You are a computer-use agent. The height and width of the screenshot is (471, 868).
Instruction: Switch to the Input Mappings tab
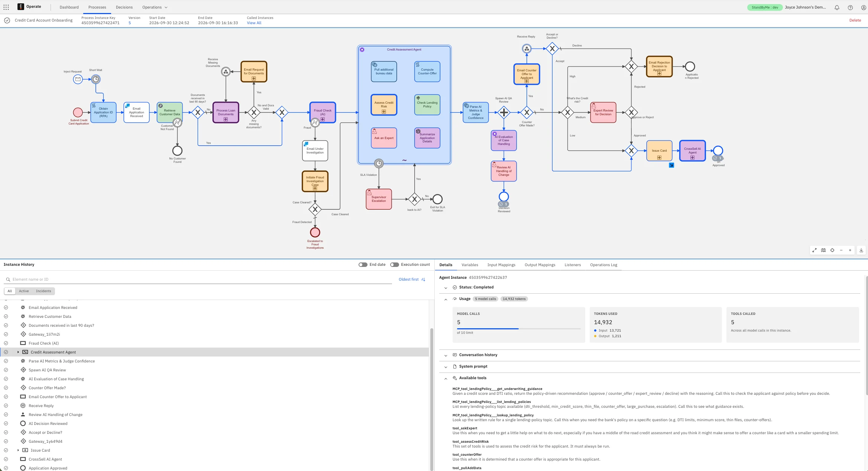coord(501,265)
